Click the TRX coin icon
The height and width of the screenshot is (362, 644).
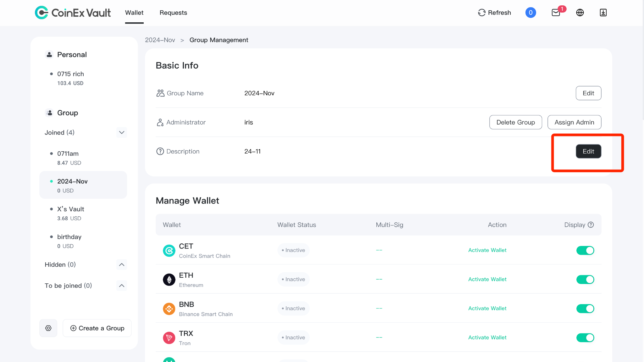pyautogui.click(x=169, y=338)
